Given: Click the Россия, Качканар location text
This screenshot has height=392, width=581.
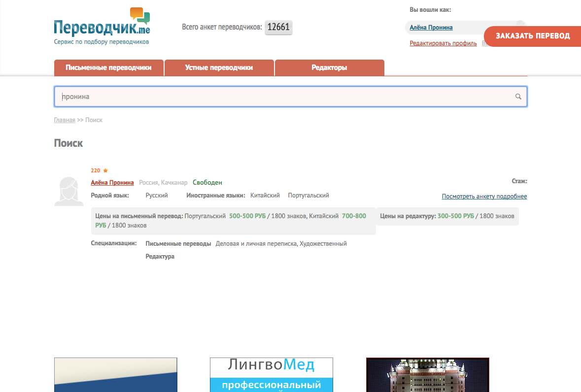Looking at the screenshot, I should pos(163,183).
